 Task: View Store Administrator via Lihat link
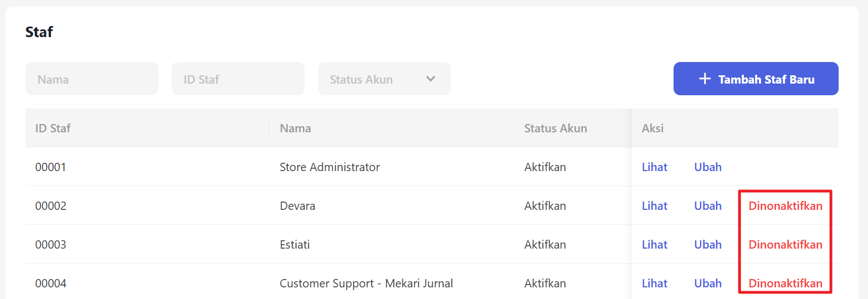click(x=654, y=167)
